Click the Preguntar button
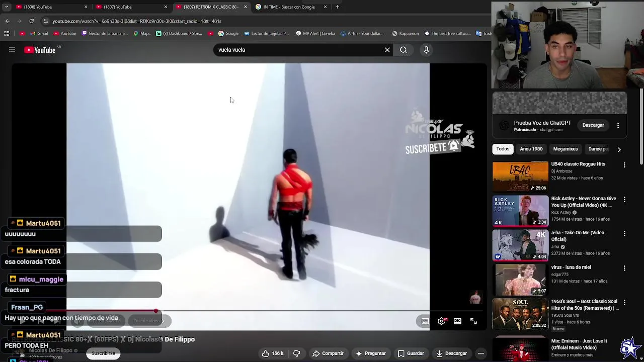This screenshot has width=644, height=362. tap(370, 353)
